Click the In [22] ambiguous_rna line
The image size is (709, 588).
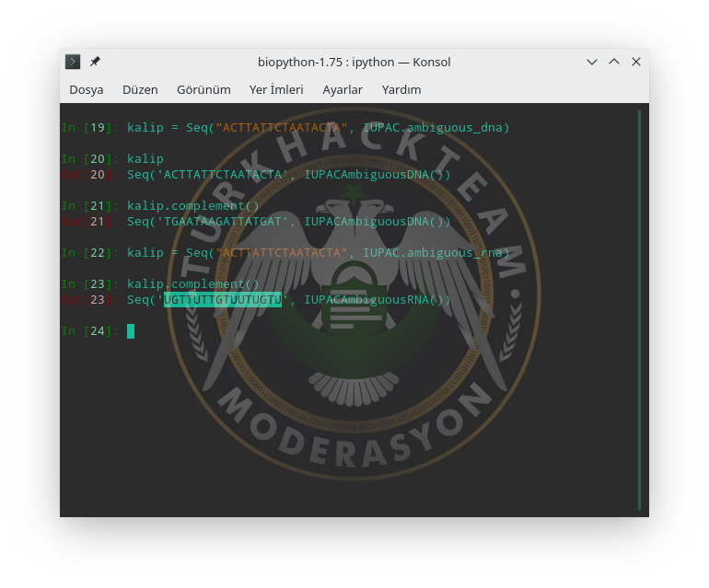(x=285, y=253)
